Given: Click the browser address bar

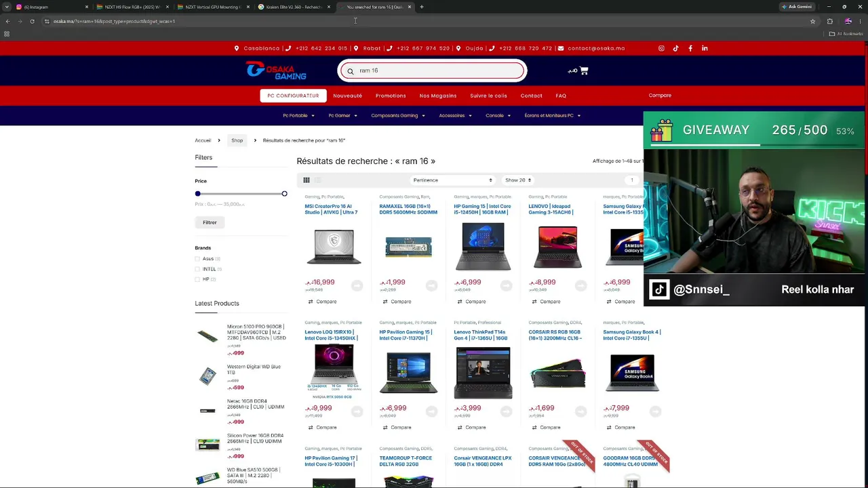Looking at the screenshot, I should [x=427, y=21].
